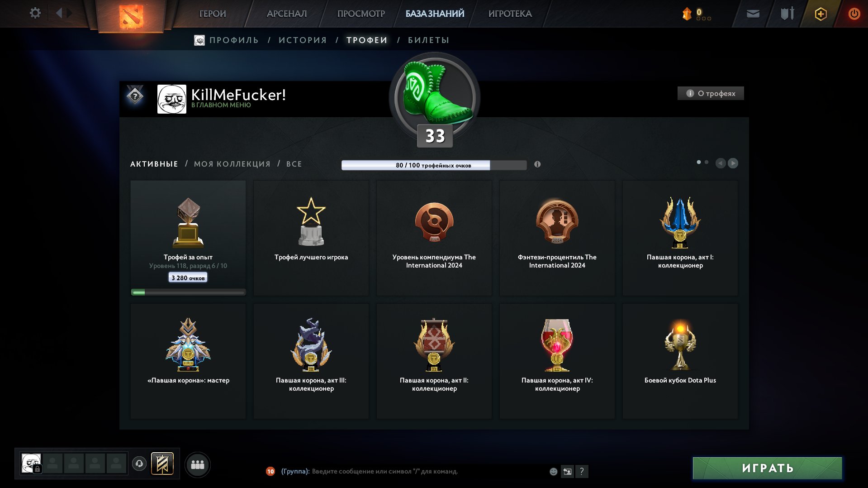The height and width of the screenshot is (488, 868).
Task: Open the Dota Plus shield icon
Action: [x=821, y=14]
